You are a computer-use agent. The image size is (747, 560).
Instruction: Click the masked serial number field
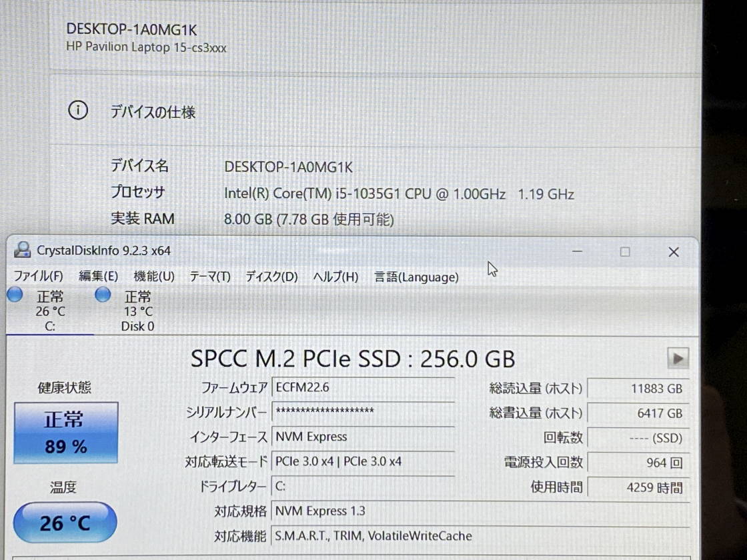click(x=363, y=412)
